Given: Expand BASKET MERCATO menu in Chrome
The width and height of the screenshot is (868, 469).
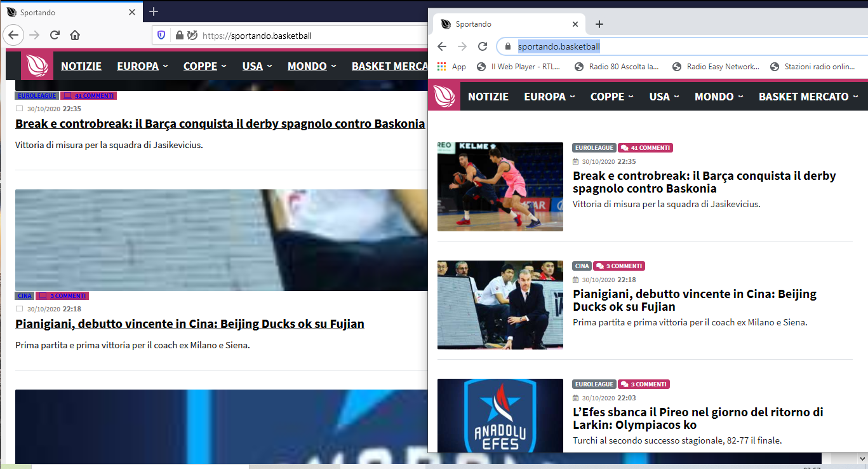Looking at the screenshot, I should [x=809, y=97].
